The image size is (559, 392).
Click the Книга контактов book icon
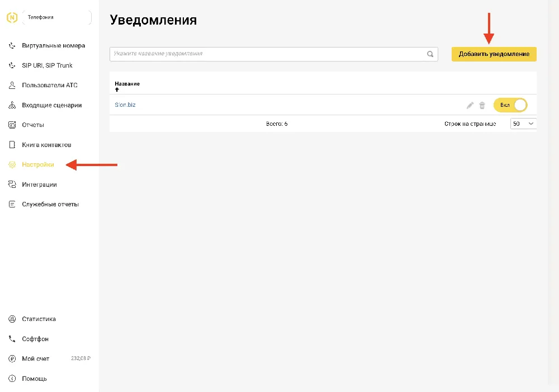(12, 144)
